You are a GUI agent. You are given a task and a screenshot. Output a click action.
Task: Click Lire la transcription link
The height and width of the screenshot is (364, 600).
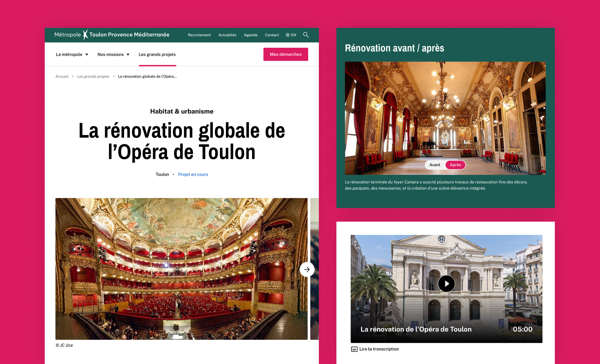[379, 349]
